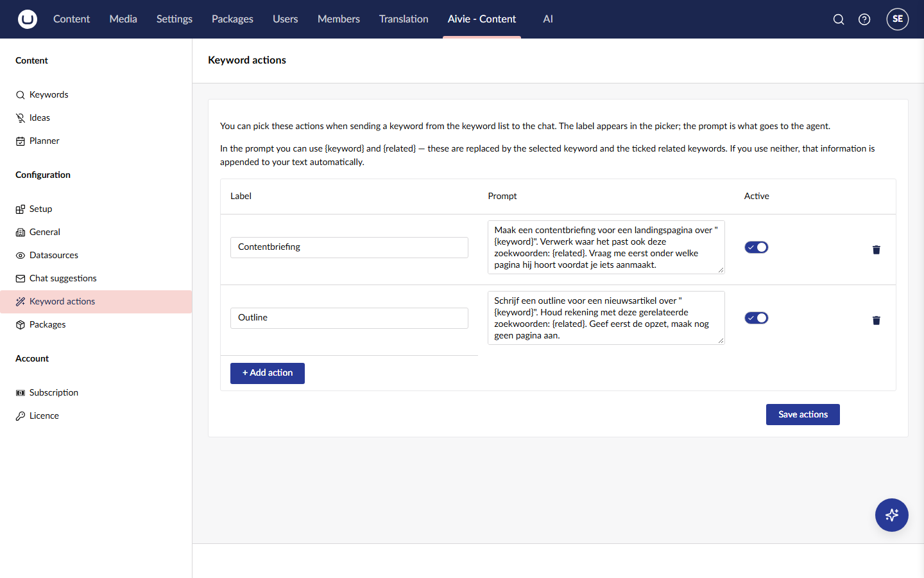Click the Datasources eye icon in sidebar

tap(21, 256)
